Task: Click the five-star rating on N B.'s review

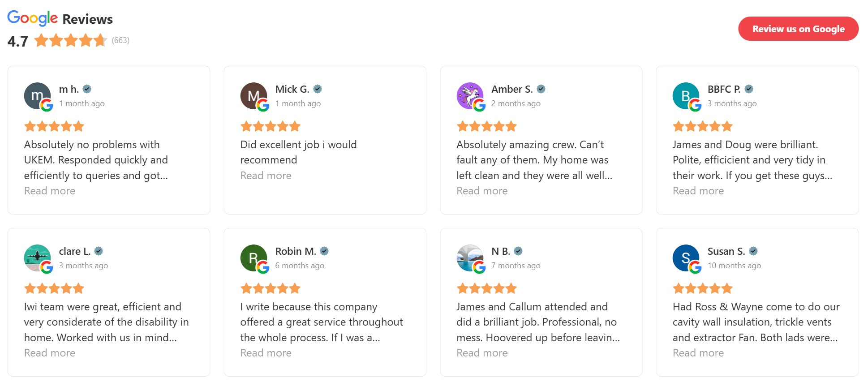Action: click(486, 288)
